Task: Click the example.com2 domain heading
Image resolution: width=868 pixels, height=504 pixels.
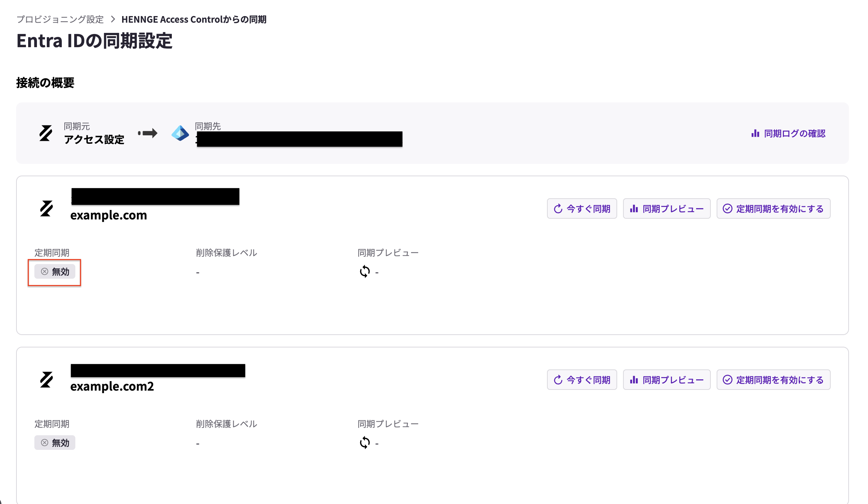Action: click(x=112, y=386)
